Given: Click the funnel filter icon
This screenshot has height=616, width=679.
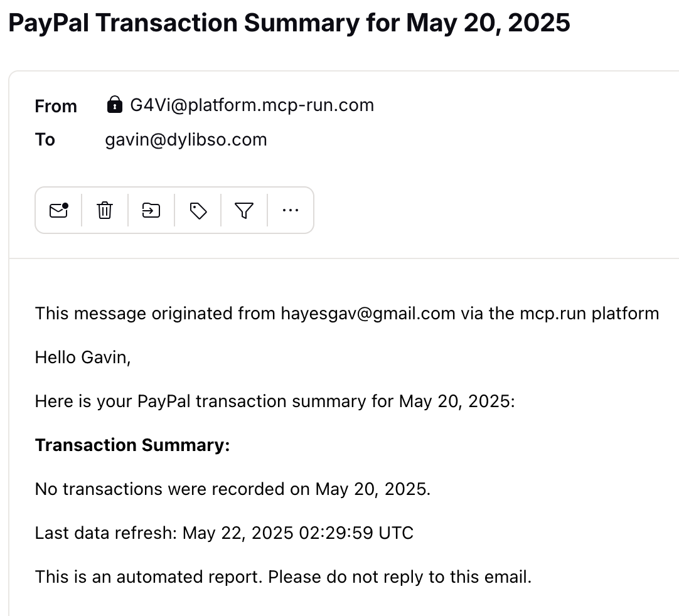Looking at the screenshot, I should pos(244,210).
